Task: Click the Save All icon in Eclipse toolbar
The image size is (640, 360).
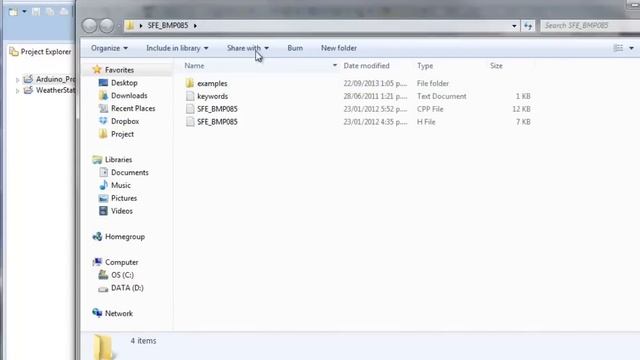Action: coord(50,12)
